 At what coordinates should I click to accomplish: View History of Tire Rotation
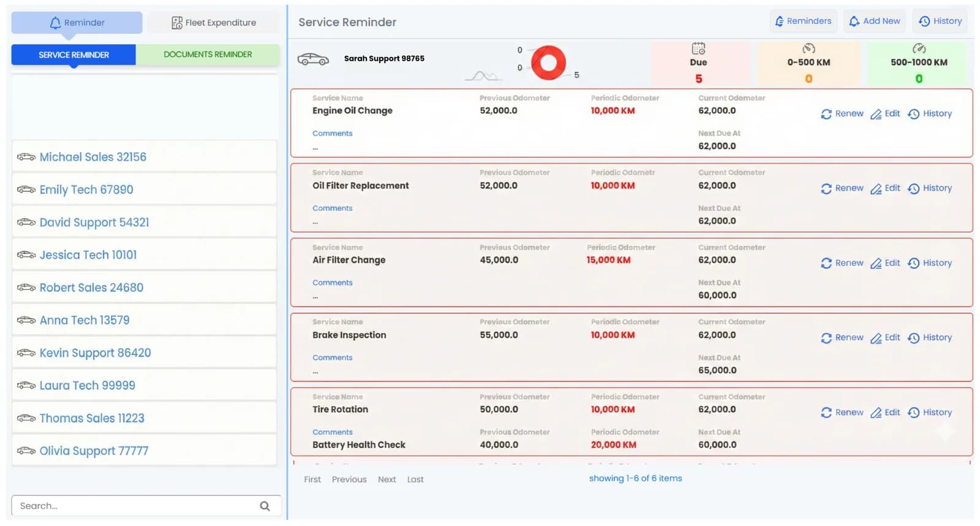tap(930, 413)
